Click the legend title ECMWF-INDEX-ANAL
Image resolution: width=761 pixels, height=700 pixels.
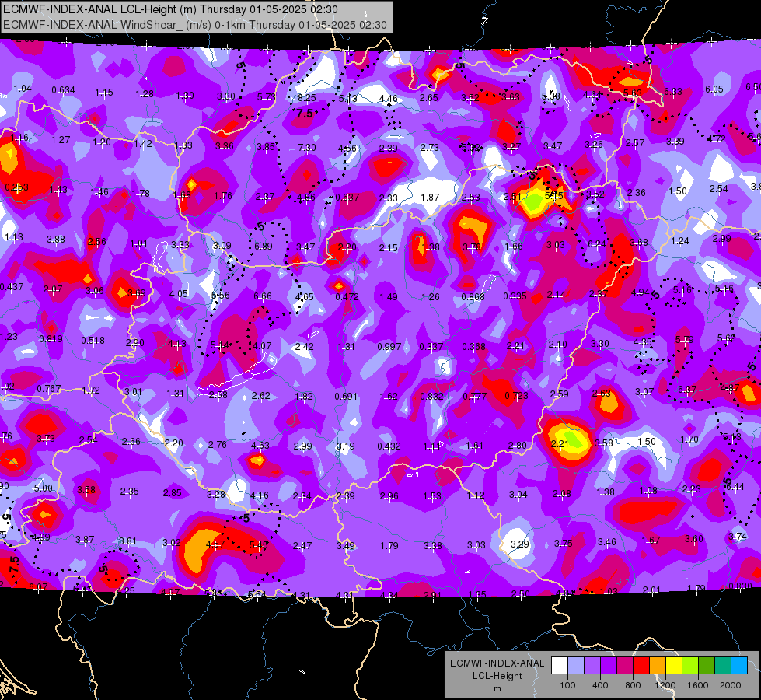click(x=497, y=663)
